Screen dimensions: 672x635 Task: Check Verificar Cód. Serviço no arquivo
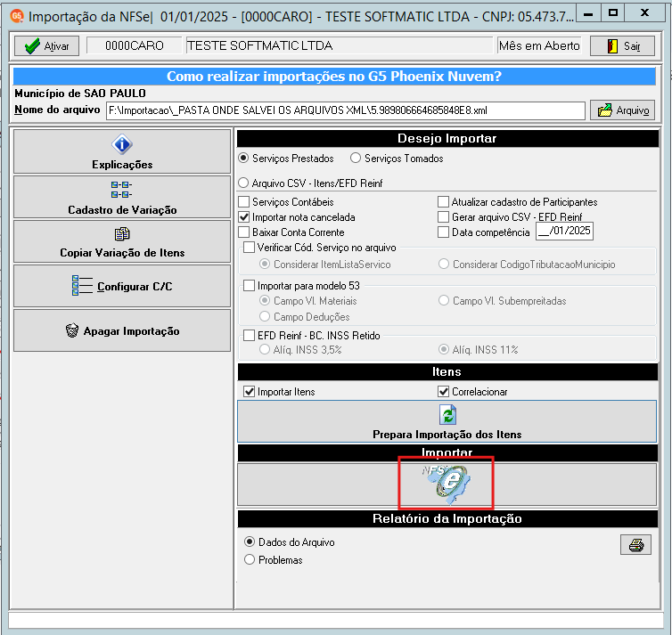tap(249, 248)
